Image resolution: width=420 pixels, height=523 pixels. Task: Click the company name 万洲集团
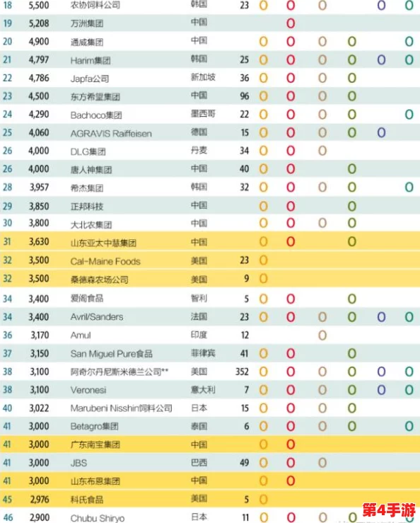pyautogui.click(x=87, y=23)
